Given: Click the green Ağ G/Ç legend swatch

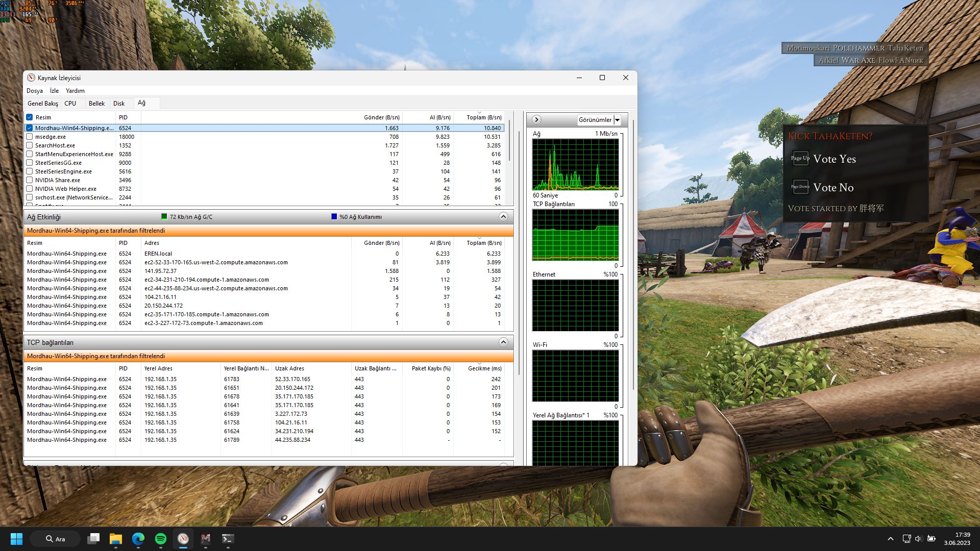Looking at the screenshot, I should tap(164, 217).
